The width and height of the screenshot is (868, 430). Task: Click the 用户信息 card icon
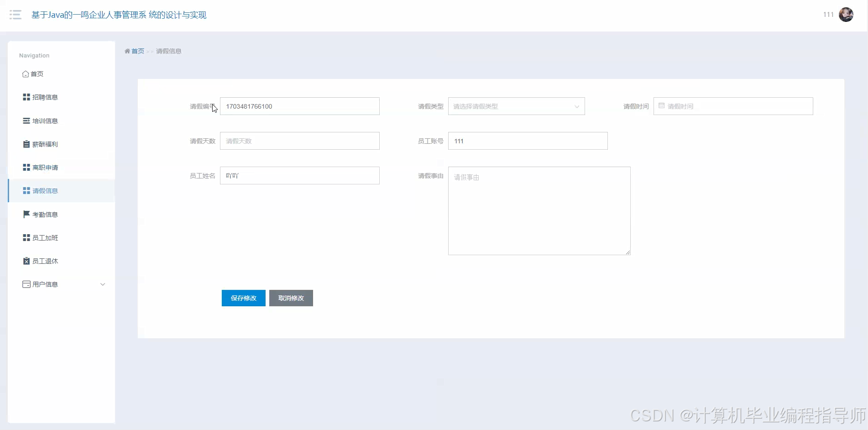(x=26, y=284)
